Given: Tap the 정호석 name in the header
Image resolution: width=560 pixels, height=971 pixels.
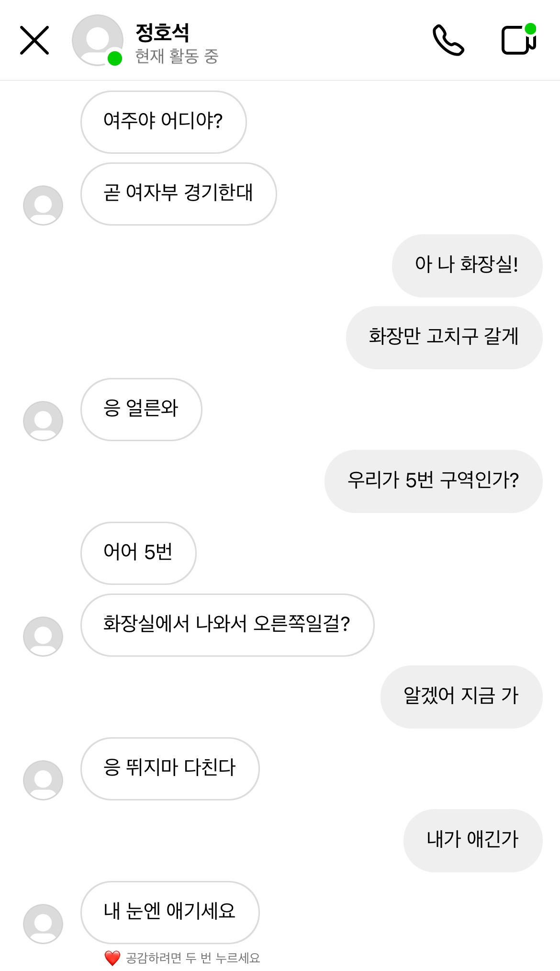Looking at the screenshot, I should (162, 33).
